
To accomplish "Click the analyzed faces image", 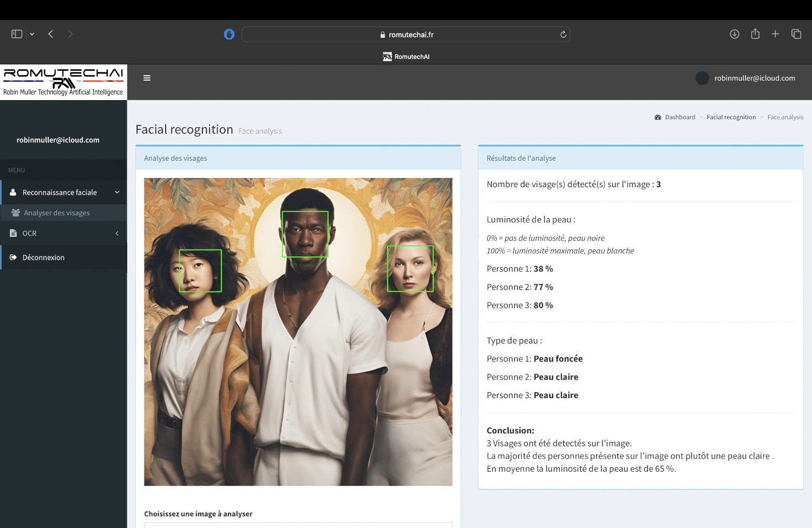I will [x=298, y=332].
